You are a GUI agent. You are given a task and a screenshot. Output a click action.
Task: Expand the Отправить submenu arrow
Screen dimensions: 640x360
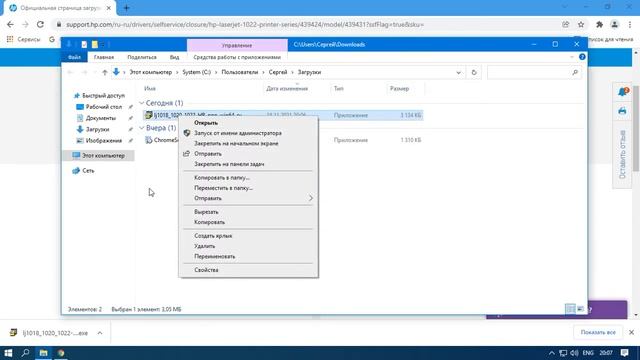pos(311,198)
